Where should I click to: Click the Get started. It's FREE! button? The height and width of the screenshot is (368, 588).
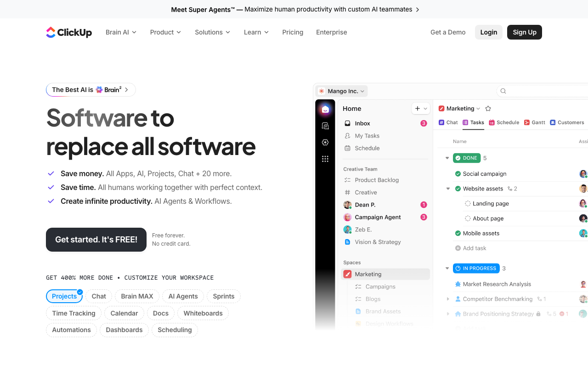pyautogui.click(x=96, y=240)
